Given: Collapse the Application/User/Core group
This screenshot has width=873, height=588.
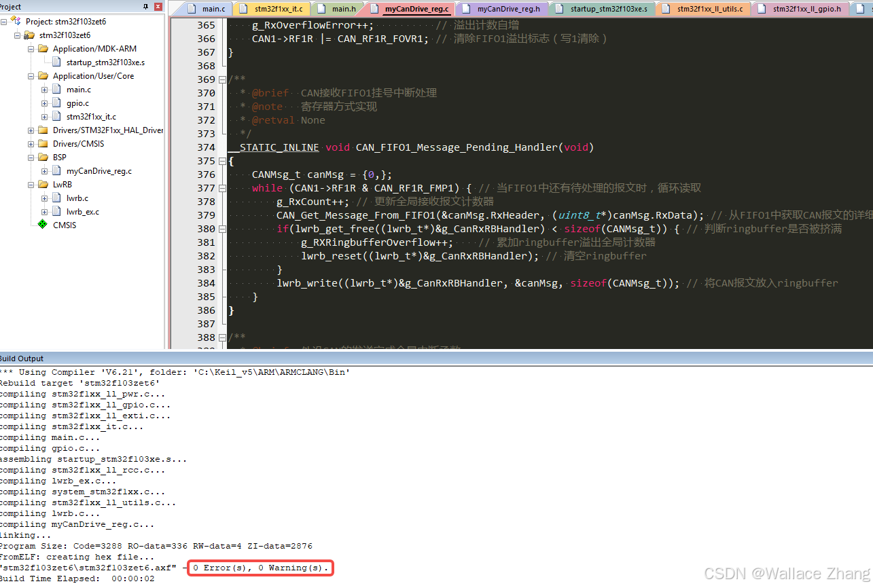Looking at the screenshot, I should (x=31, y=76).
